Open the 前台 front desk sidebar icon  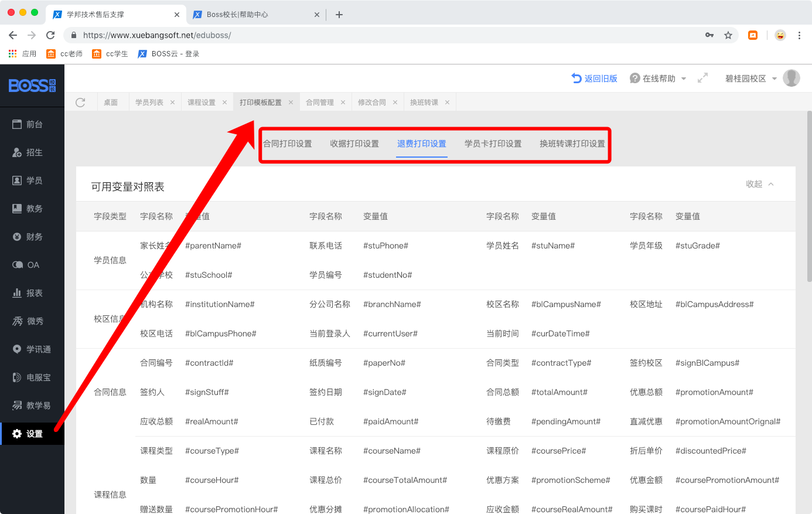(17, 124)
